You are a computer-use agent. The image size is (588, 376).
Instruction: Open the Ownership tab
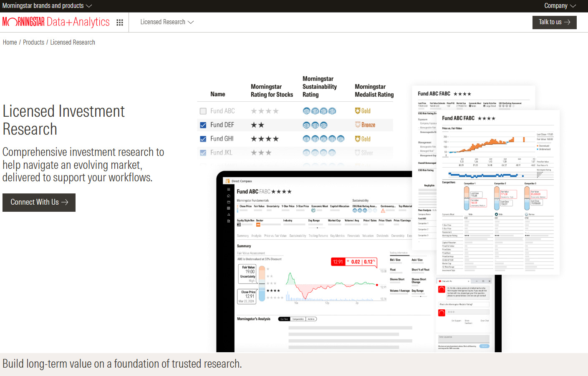coord(398,236)
